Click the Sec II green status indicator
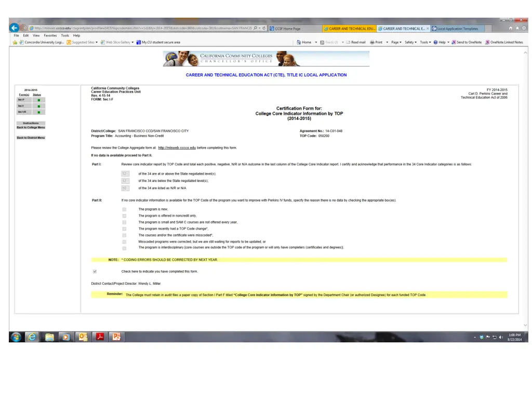This screenshot has height=399, width=532. point(38,106)
